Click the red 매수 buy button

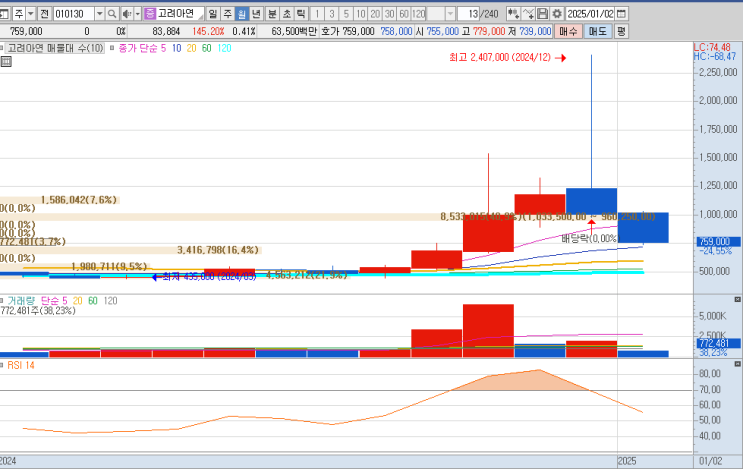[x=569, y=31]
